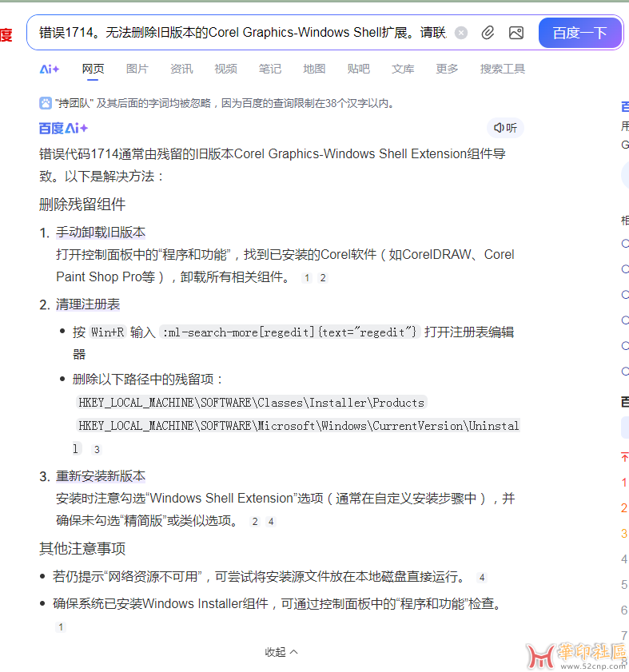Open citation 4 after 本地磁盘直接运行
Viewport: 629px width, 672px height.
[x=482, y=577]
